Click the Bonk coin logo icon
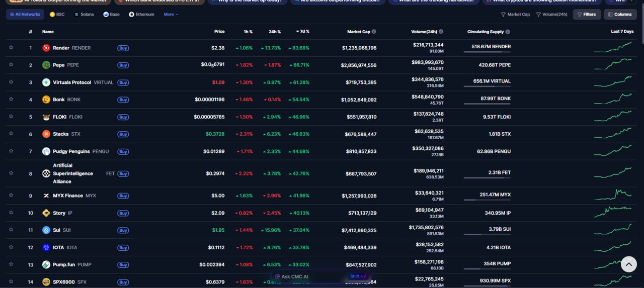 click(46, 100)
